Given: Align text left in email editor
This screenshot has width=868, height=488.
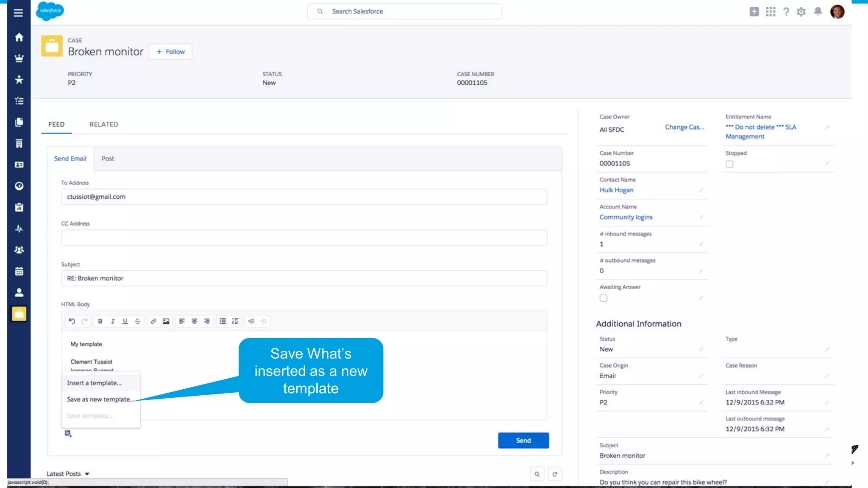Looking at the screenshot, I should [x=182, y=321].
